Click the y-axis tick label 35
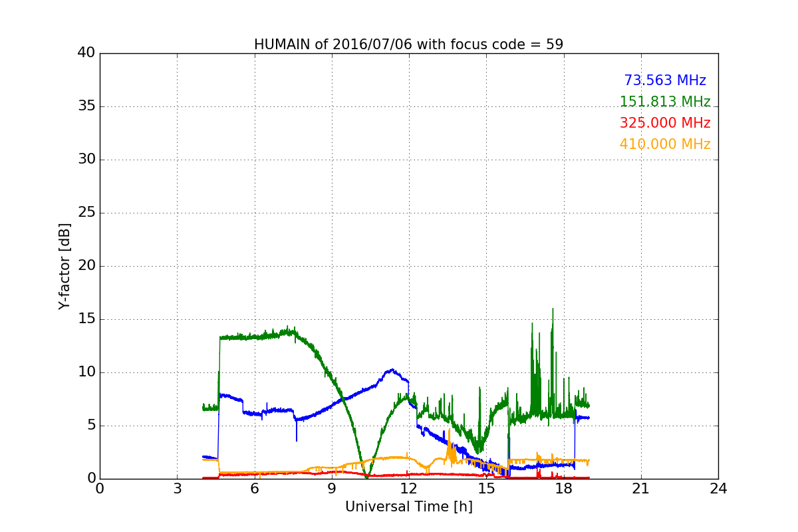Screen dimensions: 798x532 (x=86, y=106)
